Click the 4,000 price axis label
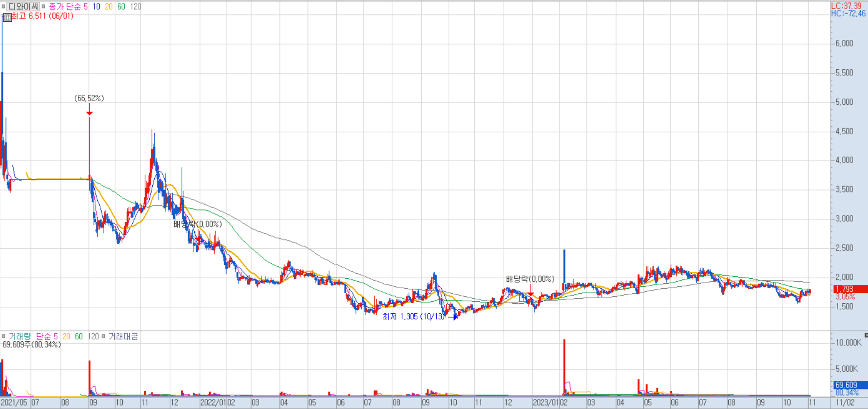 [844, 160]
